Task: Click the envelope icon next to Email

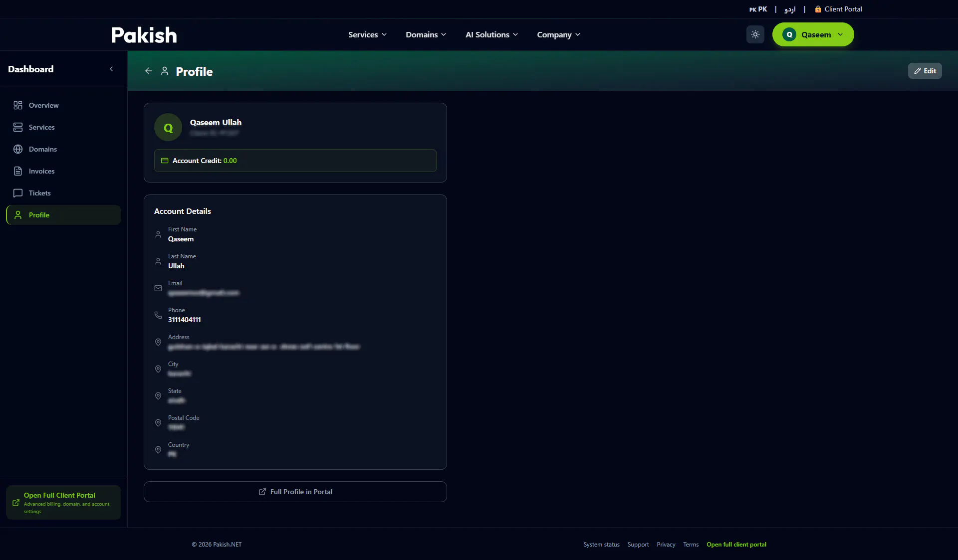Action: 158,288
